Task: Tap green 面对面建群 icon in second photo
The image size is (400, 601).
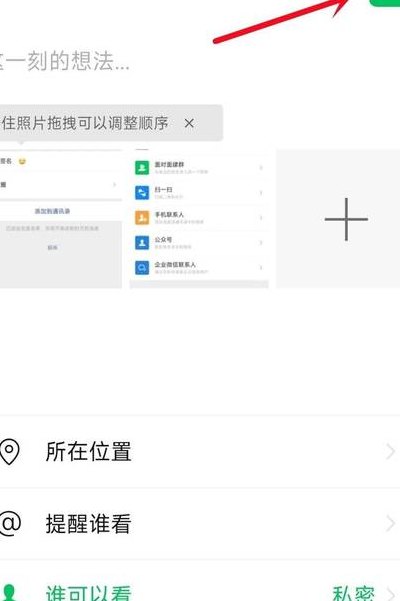Action: (x=142, y=167)
